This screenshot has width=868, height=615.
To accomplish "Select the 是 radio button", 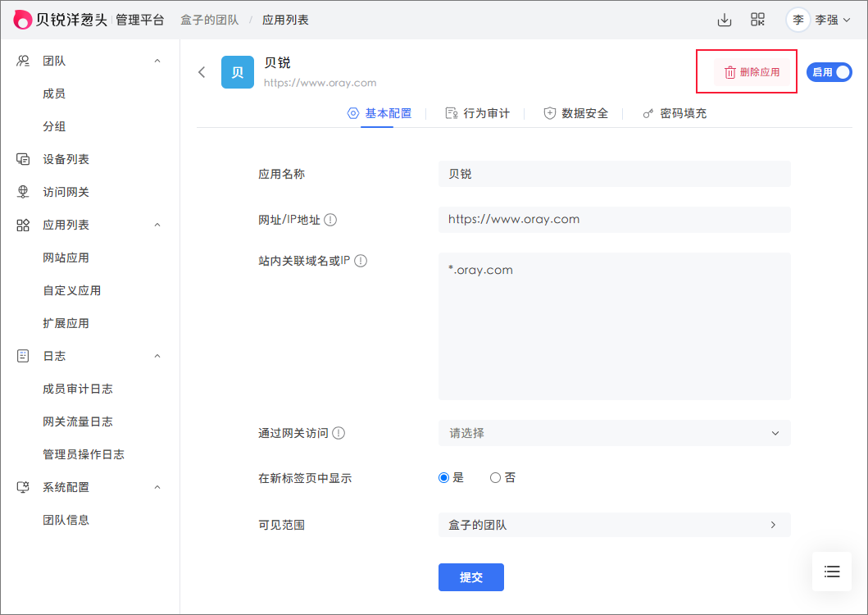I will (x=443, y=477).
